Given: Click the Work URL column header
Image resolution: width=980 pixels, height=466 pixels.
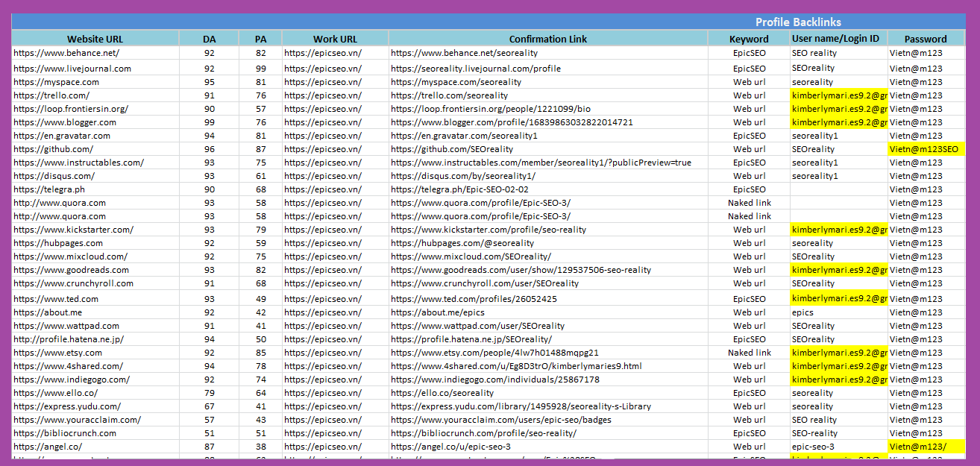Looking at the screenshot, I should (335, 39).
